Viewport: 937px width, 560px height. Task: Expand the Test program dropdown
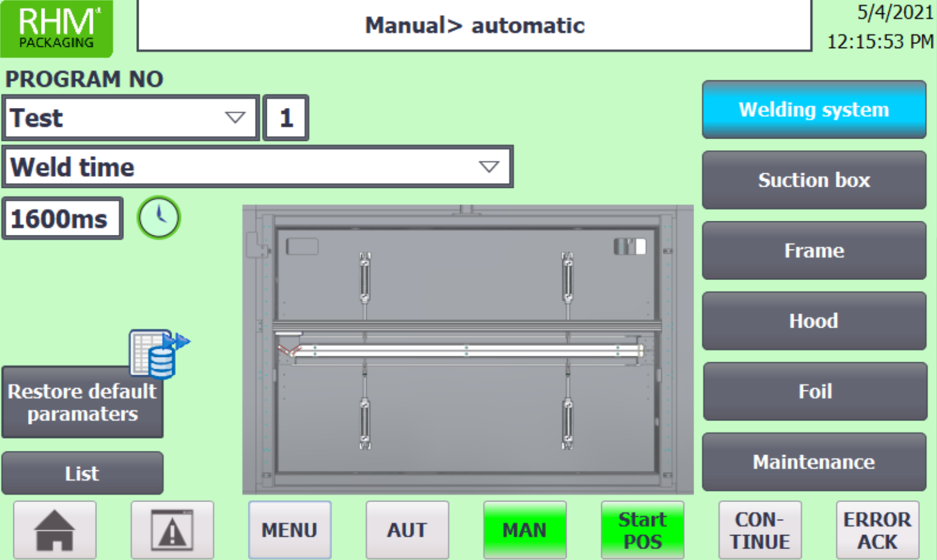tap(234, 118)
